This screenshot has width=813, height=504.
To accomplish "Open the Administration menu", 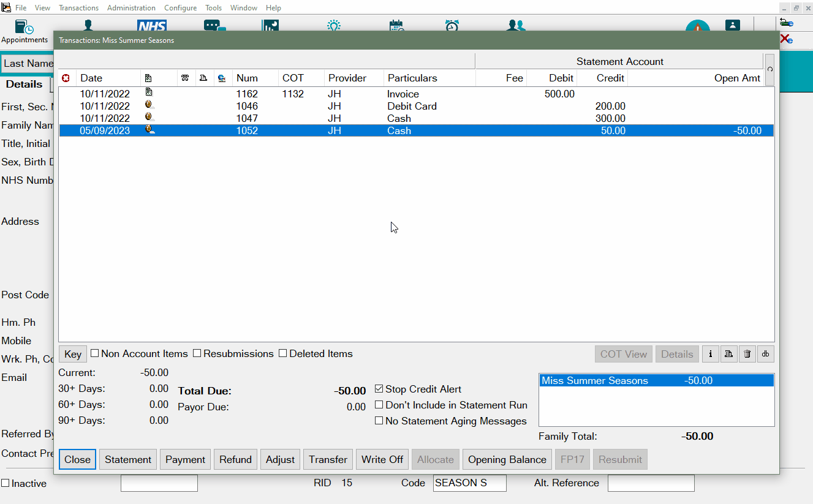I will [x=131, y=8].
